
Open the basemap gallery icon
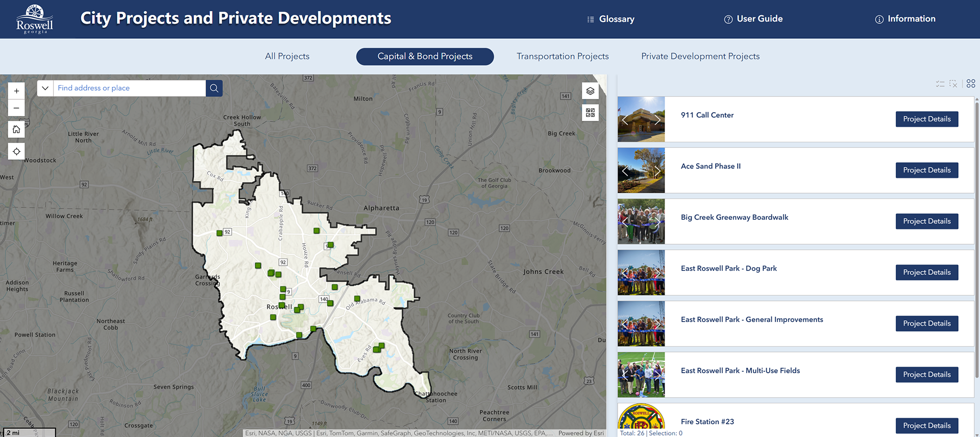click(x=590, y=113)
